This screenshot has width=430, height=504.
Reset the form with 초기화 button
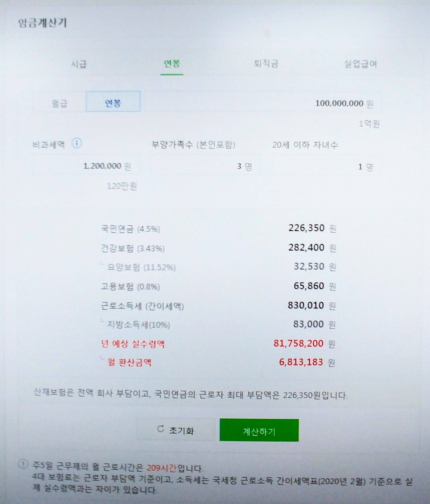(x=176, y=429)
